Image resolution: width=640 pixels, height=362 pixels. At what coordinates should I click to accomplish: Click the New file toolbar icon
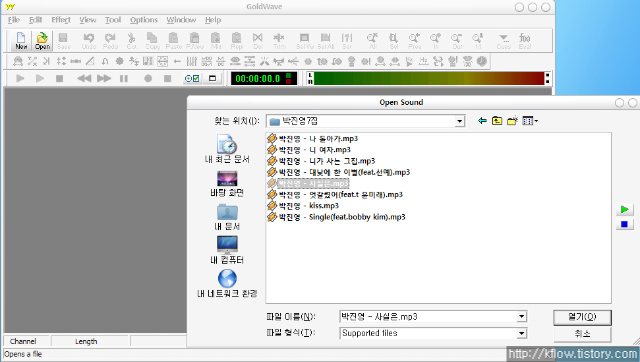[x=21, y=41]
